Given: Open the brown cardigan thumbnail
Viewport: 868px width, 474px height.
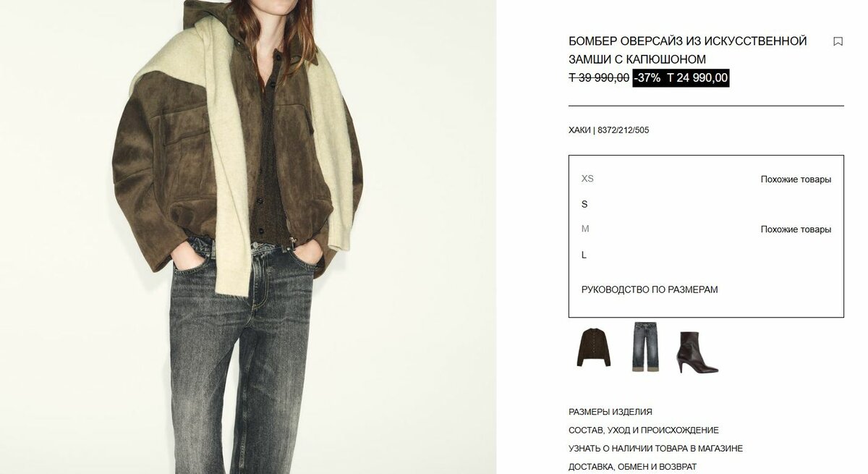Looking at the screenshot, I should [594, 347].
